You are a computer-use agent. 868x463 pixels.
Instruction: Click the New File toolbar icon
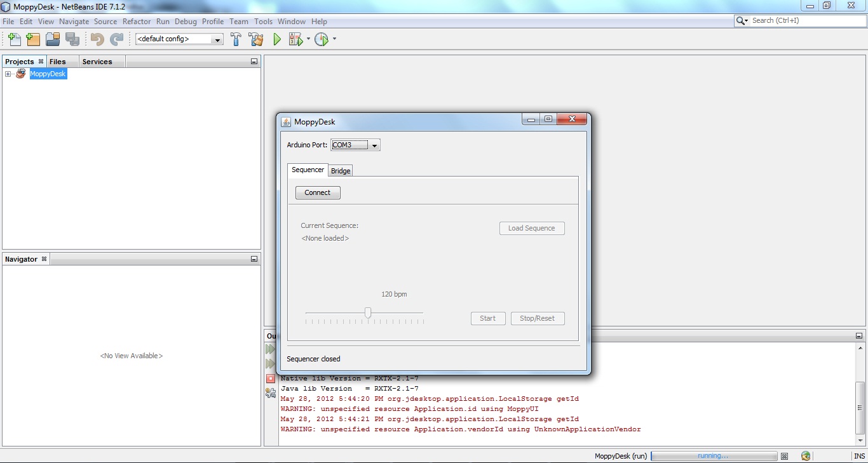[x=14, y=39]
